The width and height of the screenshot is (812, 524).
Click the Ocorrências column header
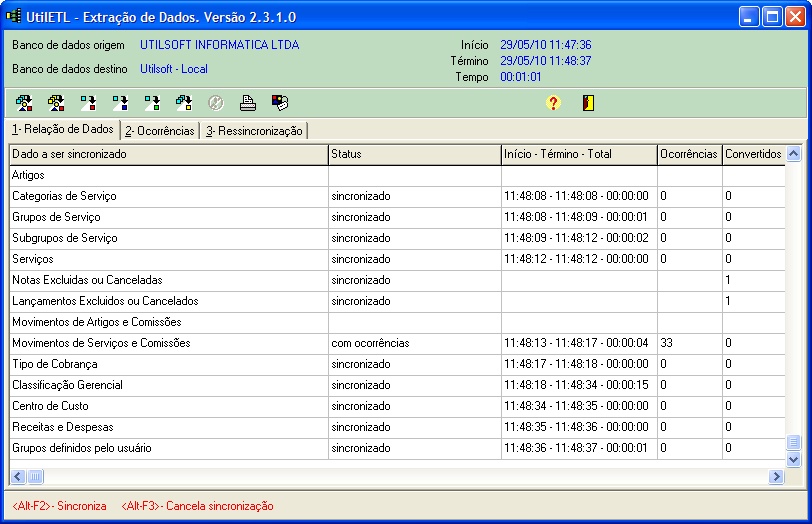[690, 154]
